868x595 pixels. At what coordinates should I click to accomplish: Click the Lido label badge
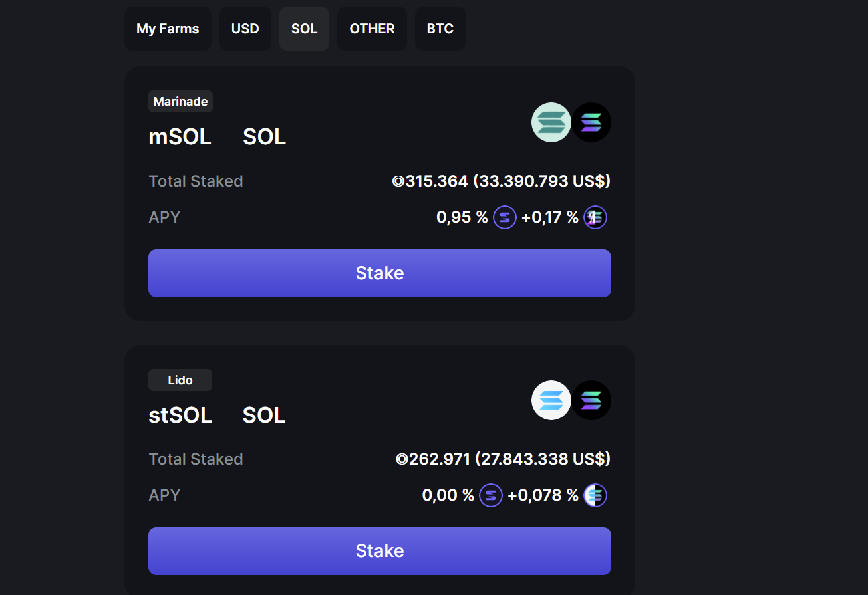point(180,380)
